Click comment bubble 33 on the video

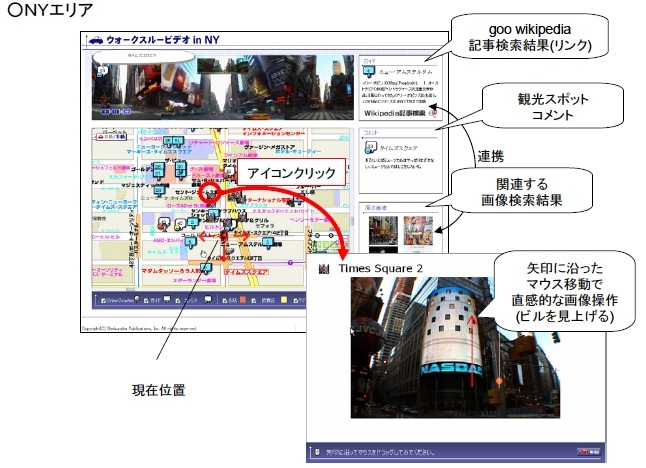click(x=102, y=71)
